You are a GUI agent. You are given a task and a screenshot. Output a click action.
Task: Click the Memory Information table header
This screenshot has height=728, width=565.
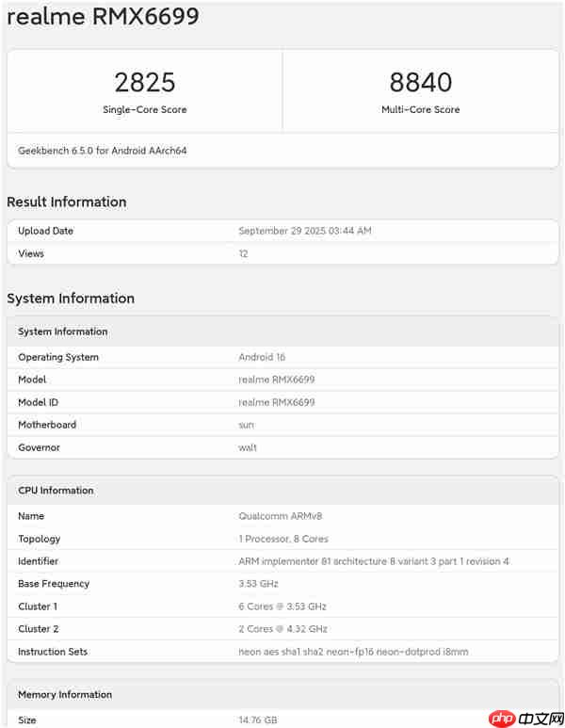tap(65, 695)
